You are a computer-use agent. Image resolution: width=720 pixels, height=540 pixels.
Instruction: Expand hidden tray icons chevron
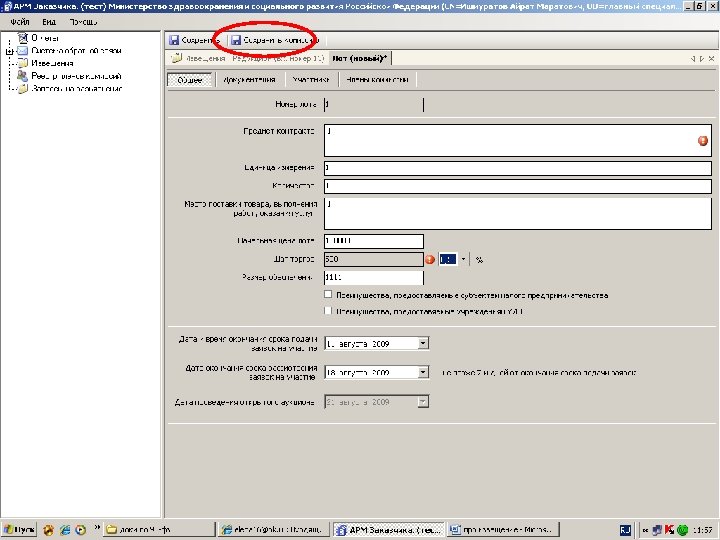tap(646, 530)
